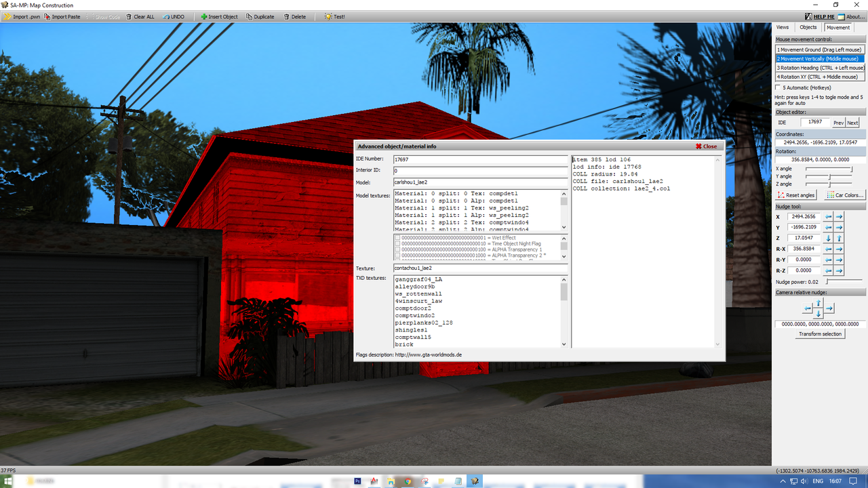
Task: Click the Test! toolbar button
Action: click(x=334, y=16)
